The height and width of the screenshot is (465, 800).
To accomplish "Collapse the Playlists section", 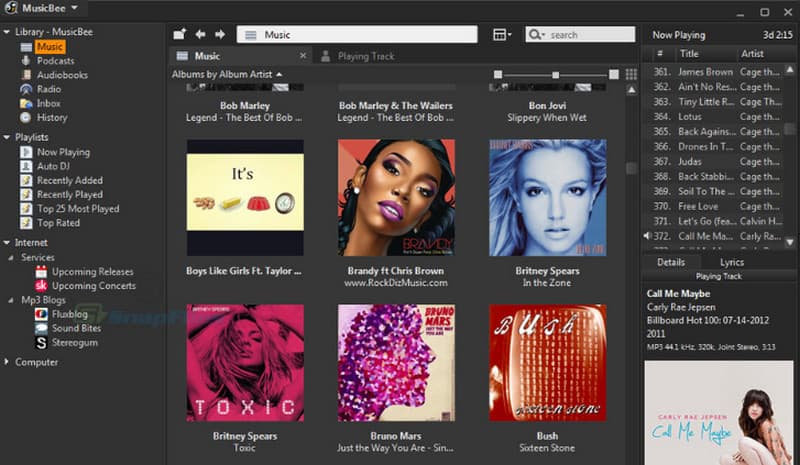I will 7,137.
